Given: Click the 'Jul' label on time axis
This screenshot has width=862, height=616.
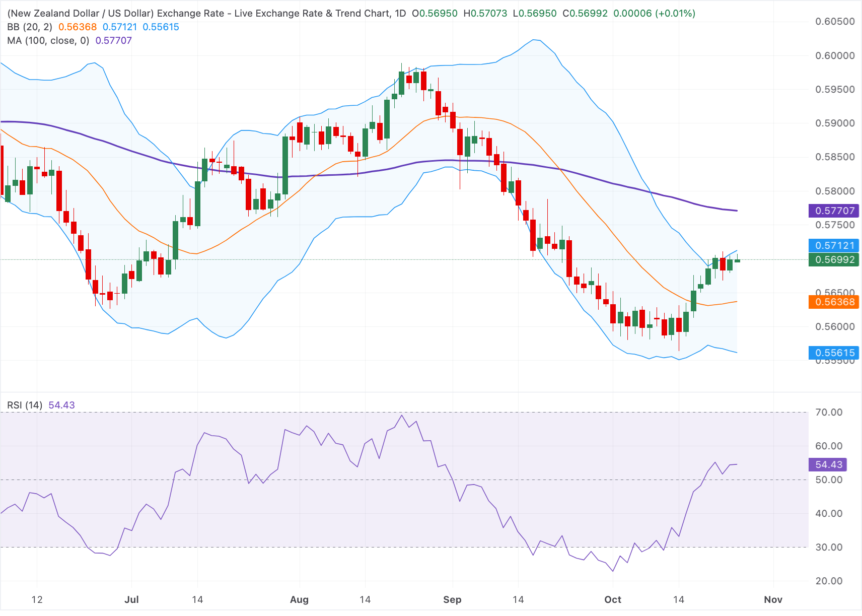Looking at the screenshot, I should (x=131, y=600).
